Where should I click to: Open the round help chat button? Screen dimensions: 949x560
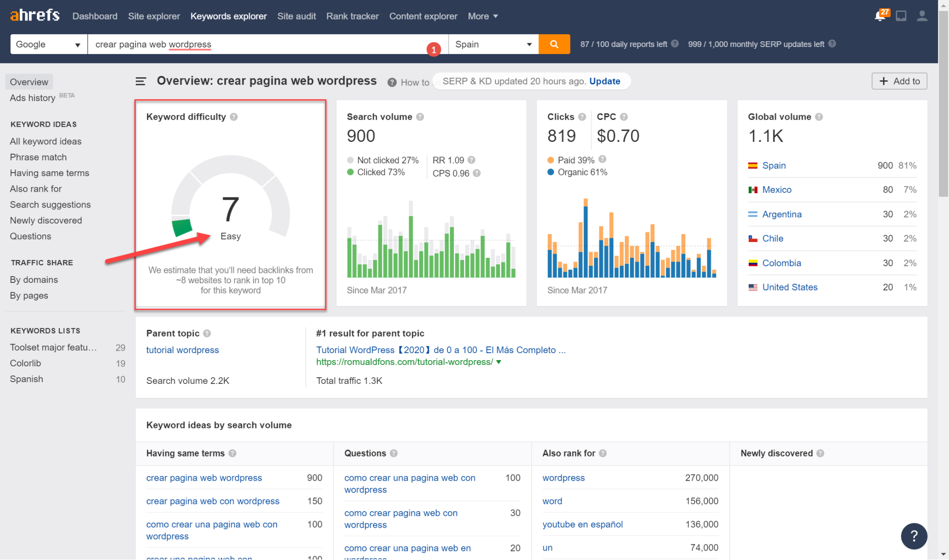[914, 536]
